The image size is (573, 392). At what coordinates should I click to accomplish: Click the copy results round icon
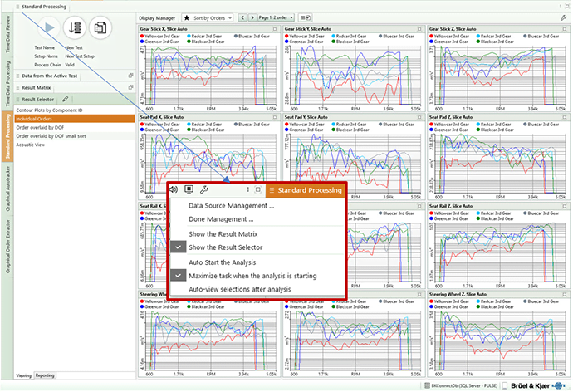click(x=100, y=27)
